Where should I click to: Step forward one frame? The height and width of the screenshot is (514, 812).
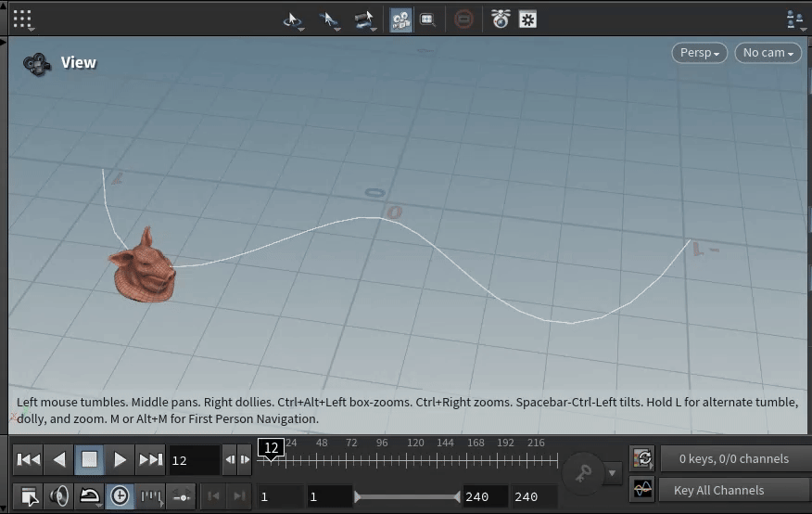(x=245, y=459)
